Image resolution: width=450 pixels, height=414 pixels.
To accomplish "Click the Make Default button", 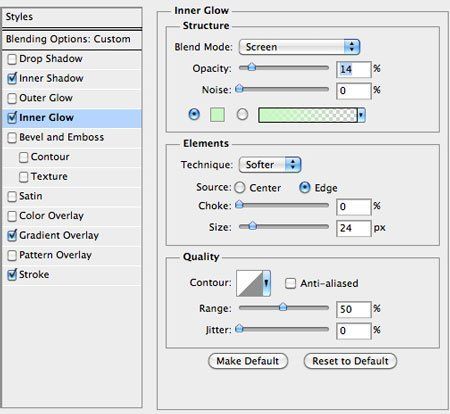I will tap(248, 361).
